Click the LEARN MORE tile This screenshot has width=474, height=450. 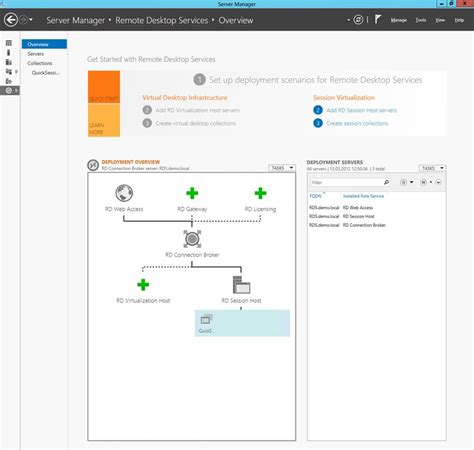point(104,120)
